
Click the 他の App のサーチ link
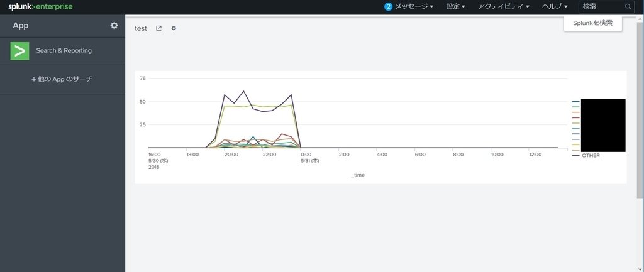coord(62,79)
